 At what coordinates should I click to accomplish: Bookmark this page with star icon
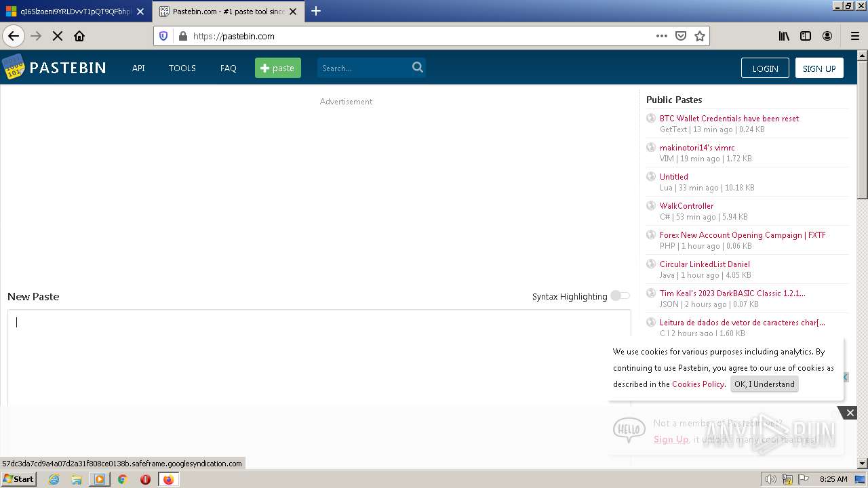(x=700, y=36)
